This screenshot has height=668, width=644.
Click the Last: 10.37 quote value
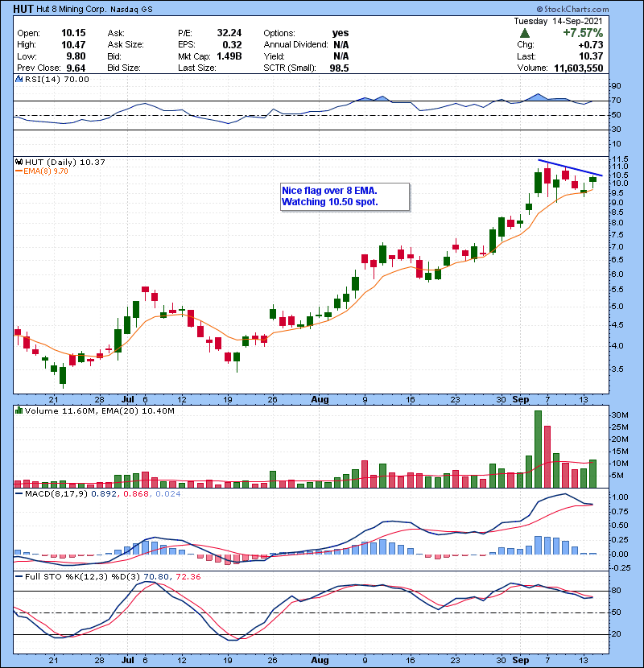tap(591, 56)
